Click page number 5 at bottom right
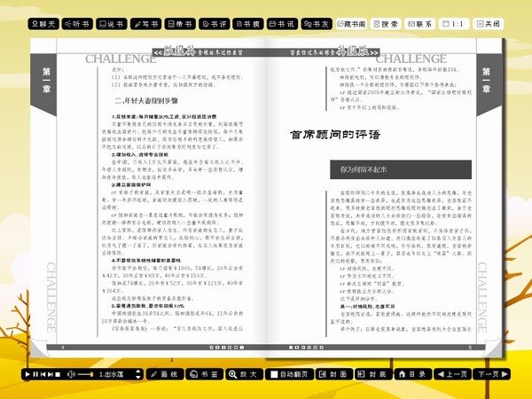 click(x=470, y=348)
